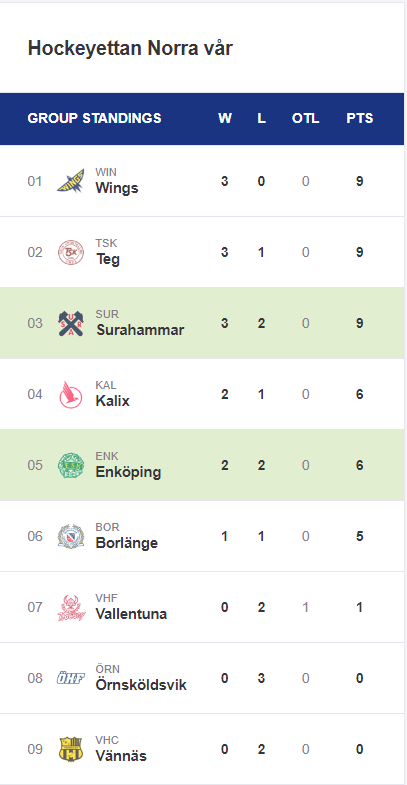Viewport: 407px width, 785px height.
Task: Click the Kalix team name
Action: [112, 401]
